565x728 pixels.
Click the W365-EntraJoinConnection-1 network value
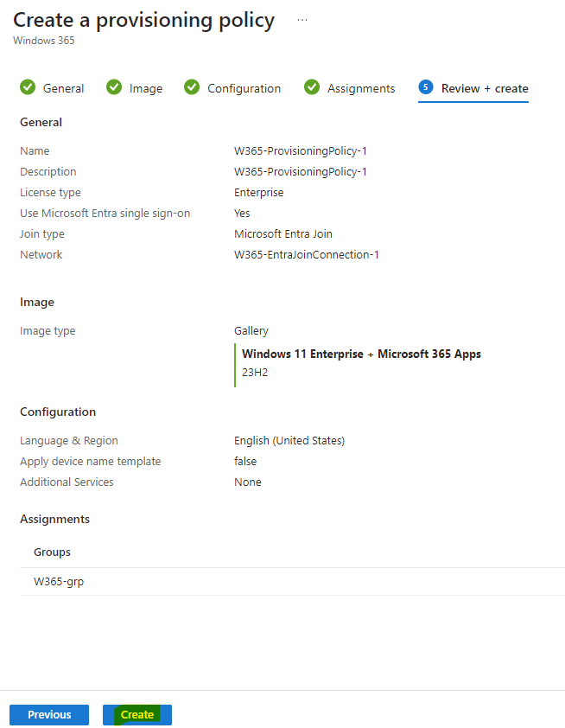click(x=307, y=255)
